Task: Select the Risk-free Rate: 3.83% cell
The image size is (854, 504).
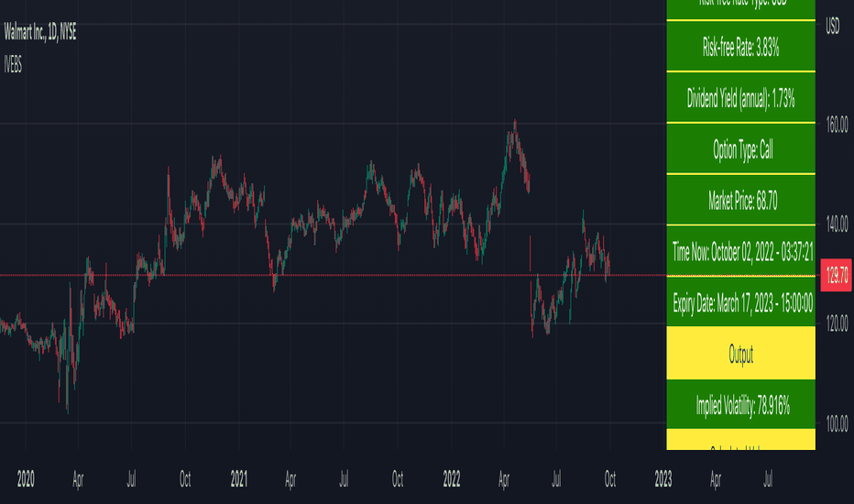Action: pyautogui.click(x=740, y=47)
